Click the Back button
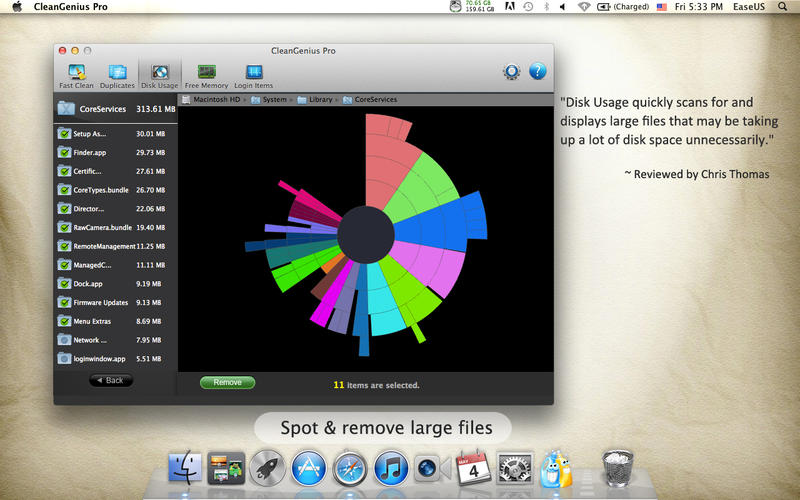Viewport: 800px width, 500px height. tap(111, 380)
